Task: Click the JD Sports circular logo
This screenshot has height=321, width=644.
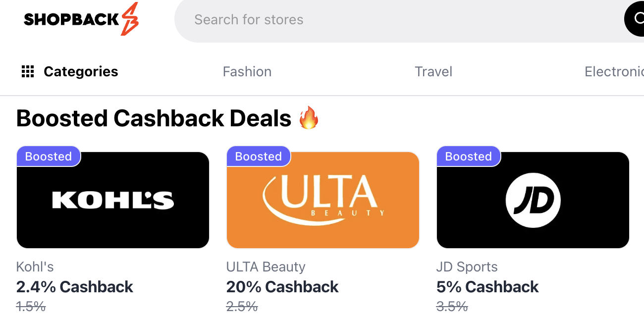Action: (533, 200)
